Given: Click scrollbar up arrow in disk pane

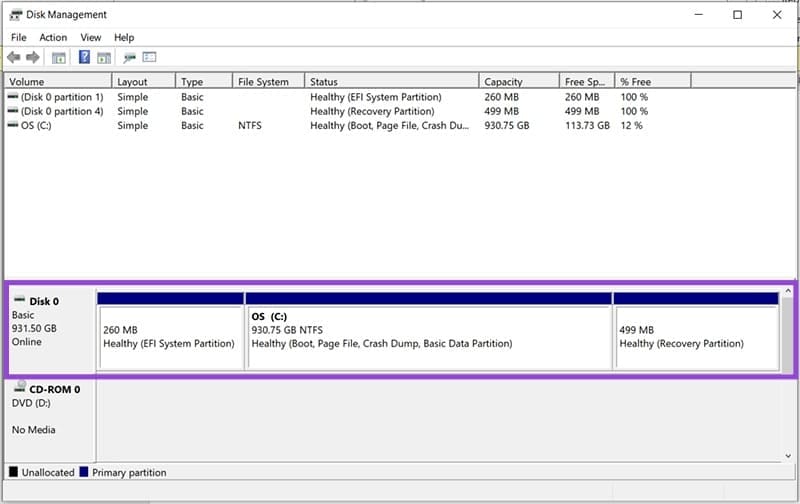Looking at the screenshot, I should (x=788, y=291).
